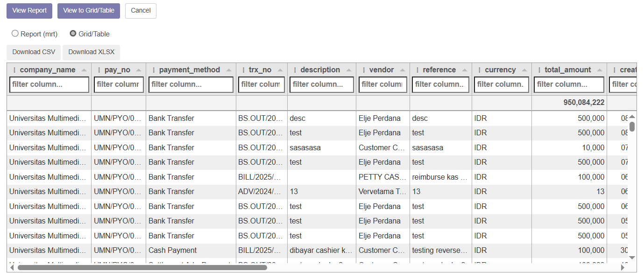
Task: Download the data as XLSX
Action: [91, 52]
